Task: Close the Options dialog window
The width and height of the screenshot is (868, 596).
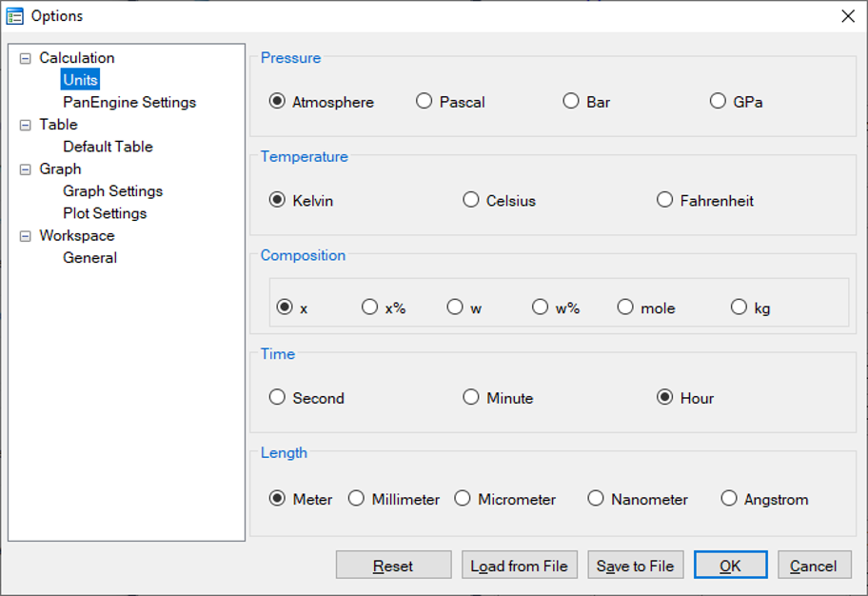Action: [847, 15]
